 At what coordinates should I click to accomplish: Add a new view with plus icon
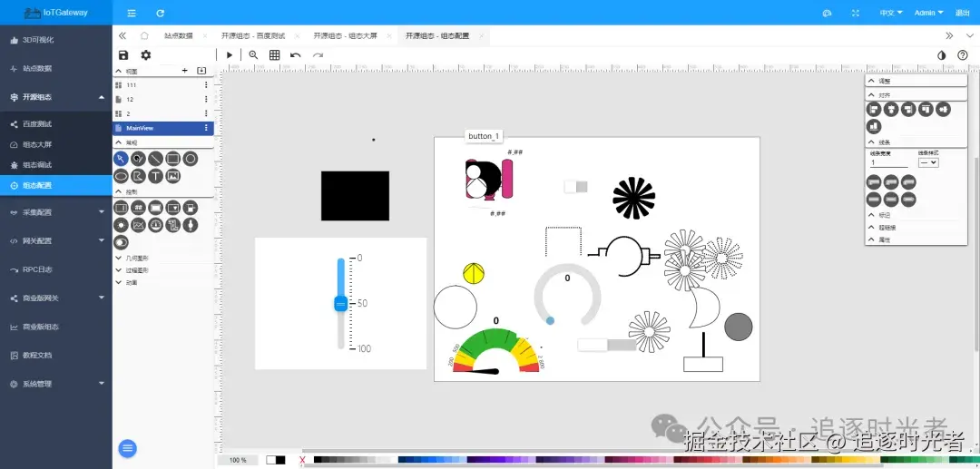[184, 71]
